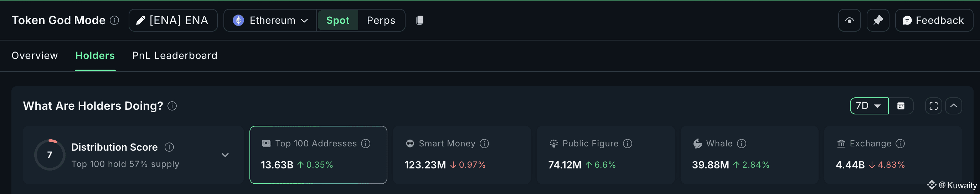Open the calendar date picker icon

coord(901,106)
